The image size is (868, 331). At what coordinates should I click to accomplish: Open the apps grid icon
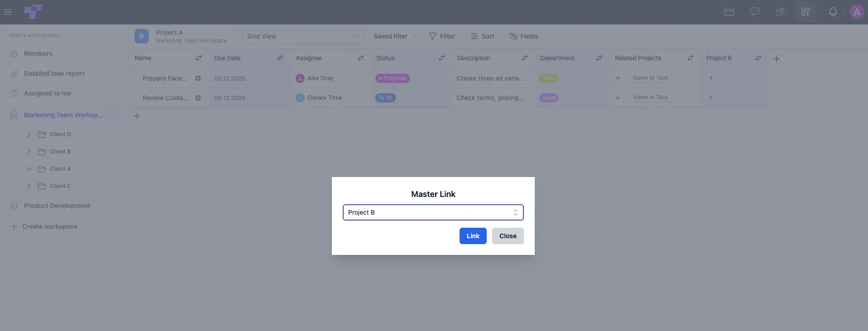[805, 12]
